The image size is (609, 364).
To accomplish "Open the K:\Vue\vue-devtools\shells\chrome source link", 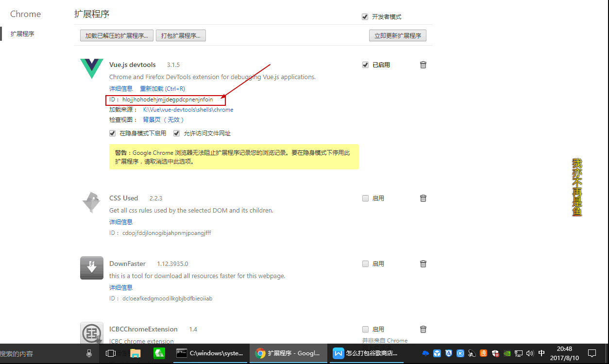I will pos(188,110).
